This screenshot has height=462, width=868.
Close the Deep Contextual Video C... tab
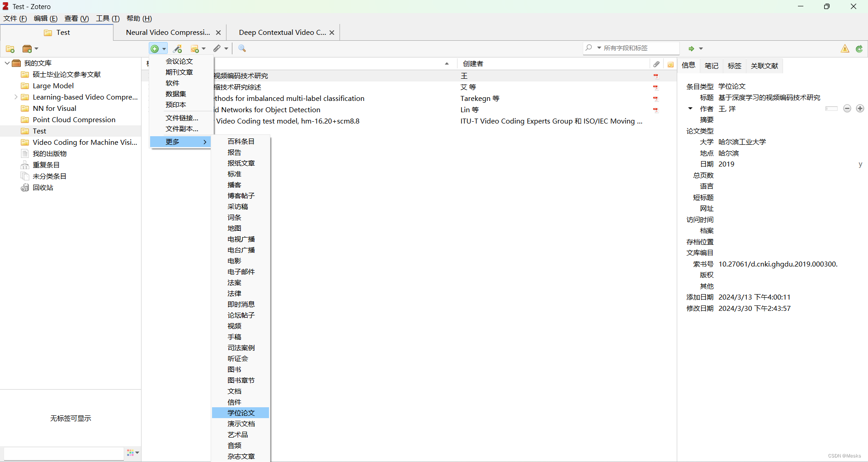click(x=332, y=33)
